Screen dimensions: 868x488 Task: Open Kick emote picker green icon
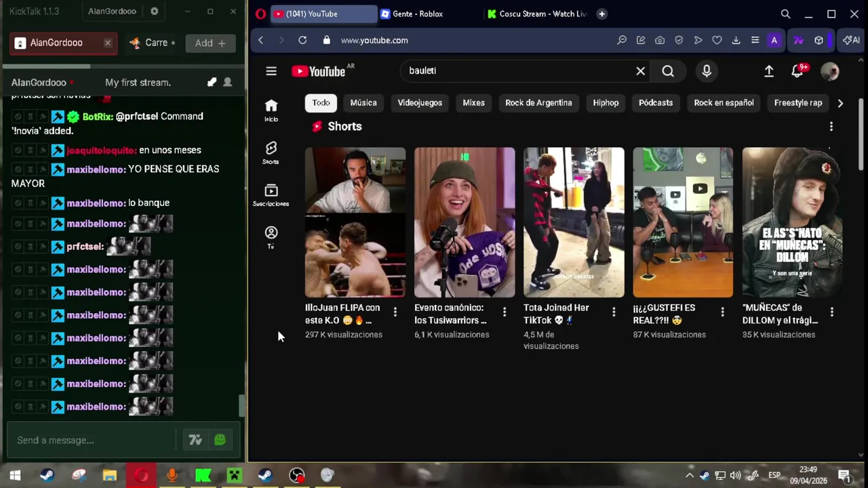(220, 440)
